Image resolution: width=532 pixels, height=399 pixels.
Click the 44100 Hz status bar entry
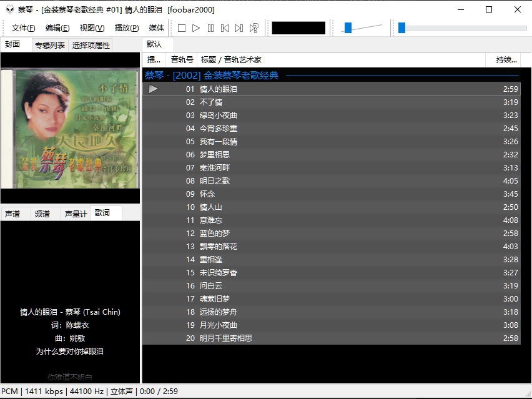tap(87, 392)
